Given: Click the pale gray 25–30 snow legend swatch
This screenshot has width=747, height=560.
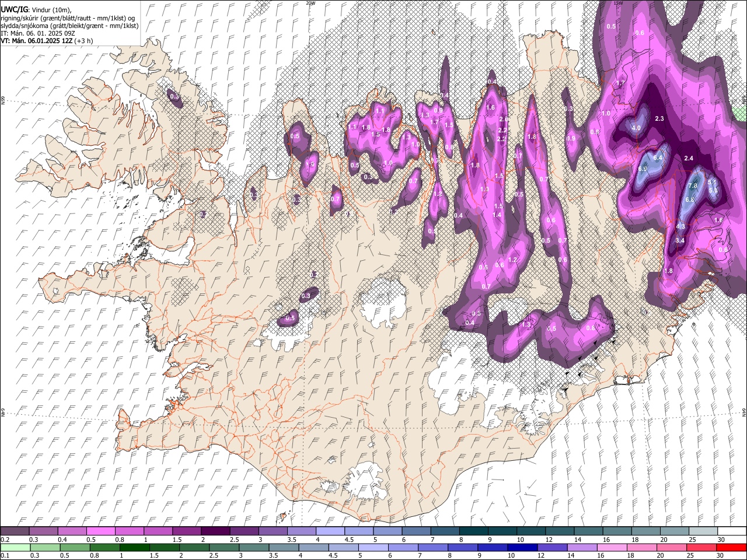Looking at the screenshot, I should point(703,531).
